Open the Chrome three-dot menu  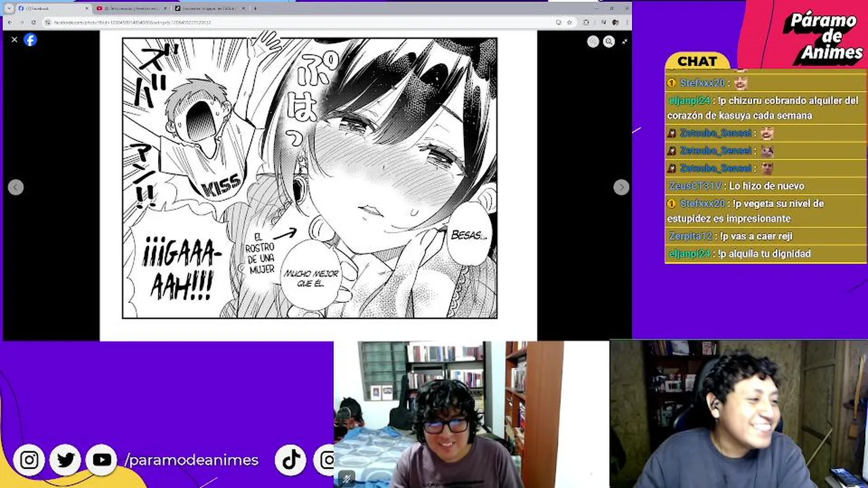(627, 22)
